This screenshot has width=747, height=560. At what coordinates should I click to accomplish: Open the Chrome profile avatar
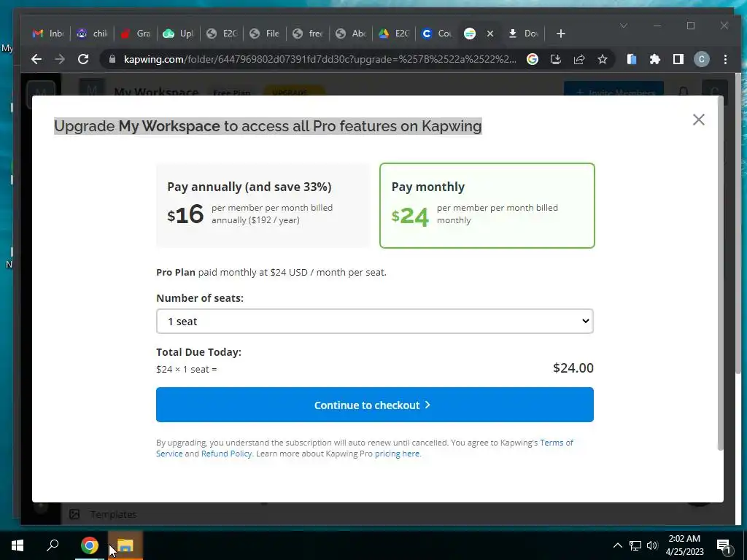coord(701,59)
